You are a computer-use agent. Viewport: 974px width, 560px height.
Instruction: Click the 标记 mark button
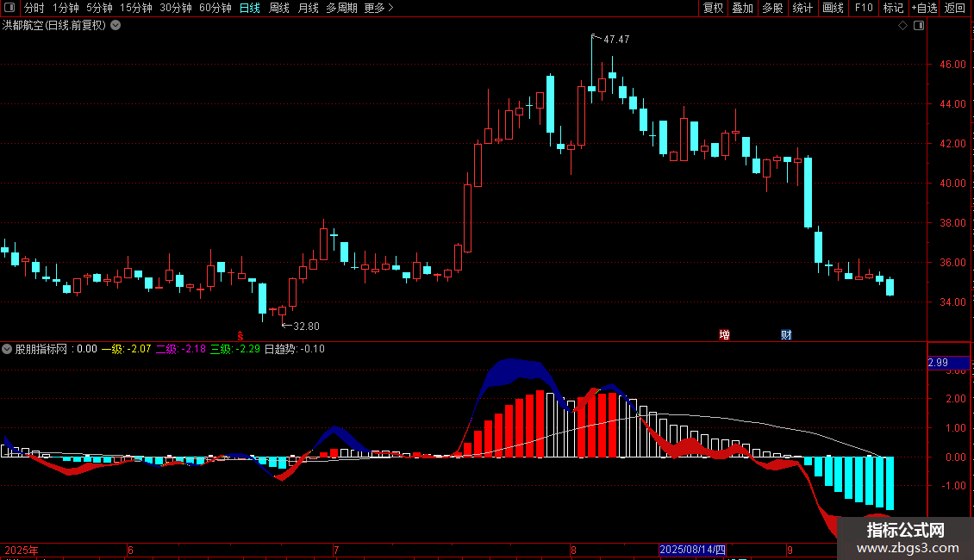[893, 8]
